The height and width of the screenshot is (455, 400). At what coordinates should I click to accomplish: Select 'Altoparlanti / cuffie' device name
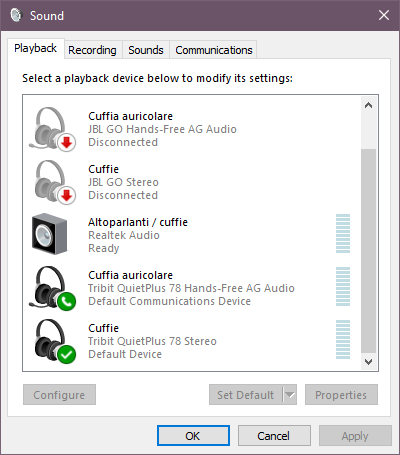click(138, 222)
